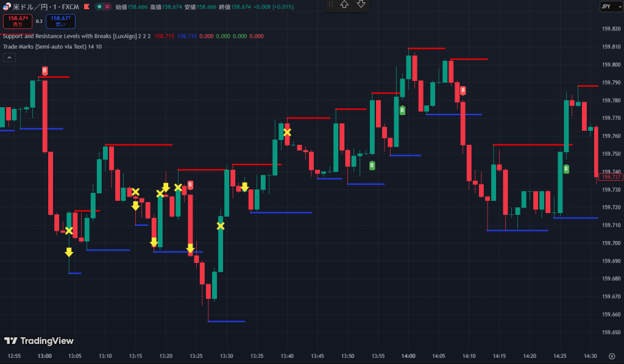Click the drag handle of the floating toolbar
624x364 pixels.
tap(331, 4)
